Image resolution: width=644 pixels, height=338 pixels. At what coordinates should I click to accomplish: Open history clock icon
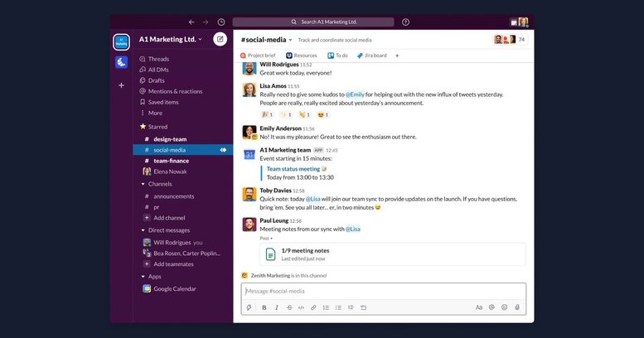click(221, 22)
